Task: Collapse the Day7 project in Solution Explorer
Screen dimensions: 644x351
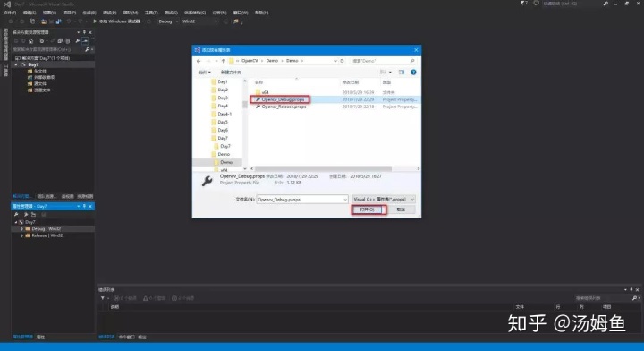Action: pyautogui.click(x=16, y=64)
